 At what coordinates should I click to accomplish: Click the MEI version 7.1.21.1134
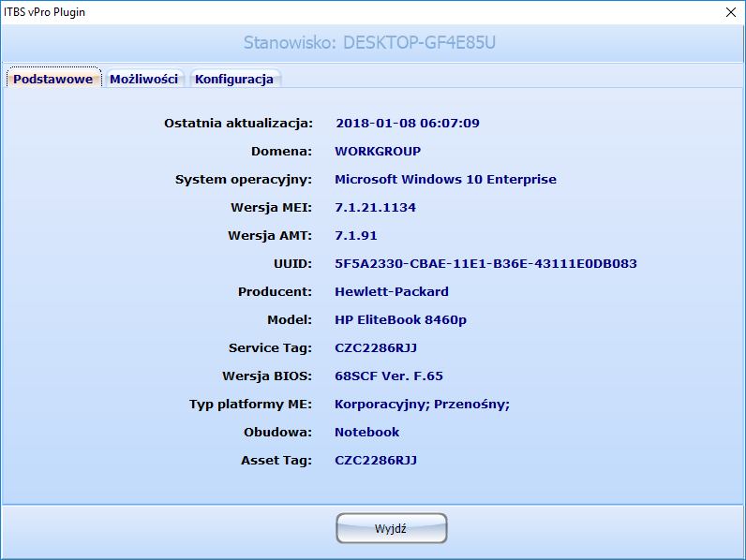pyautogui.click(x=375, y=208)
